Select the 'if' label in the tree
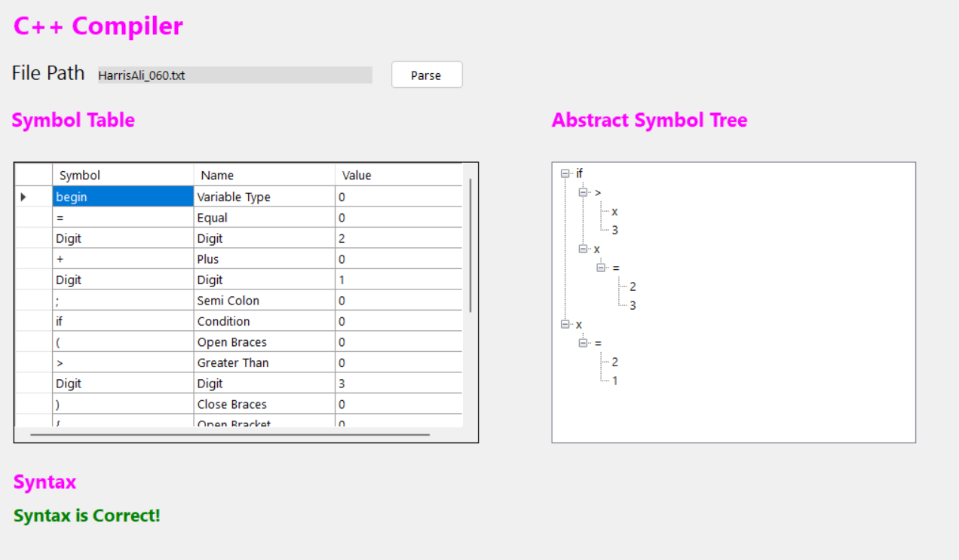This screenshot has width=959, height=560. pyautogui.click(x=579, y=174)
